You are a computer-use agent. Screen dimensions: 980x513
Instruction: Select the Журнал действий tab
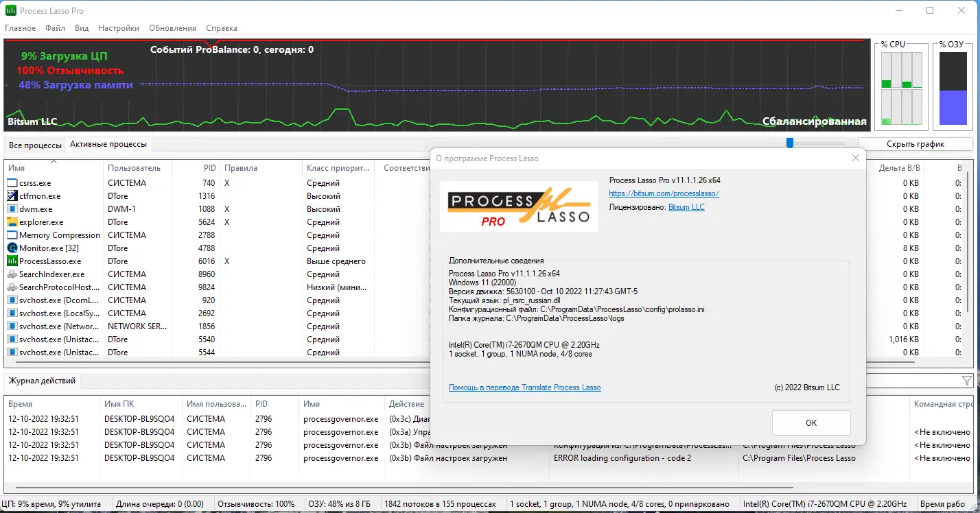(x=43, y=380)
